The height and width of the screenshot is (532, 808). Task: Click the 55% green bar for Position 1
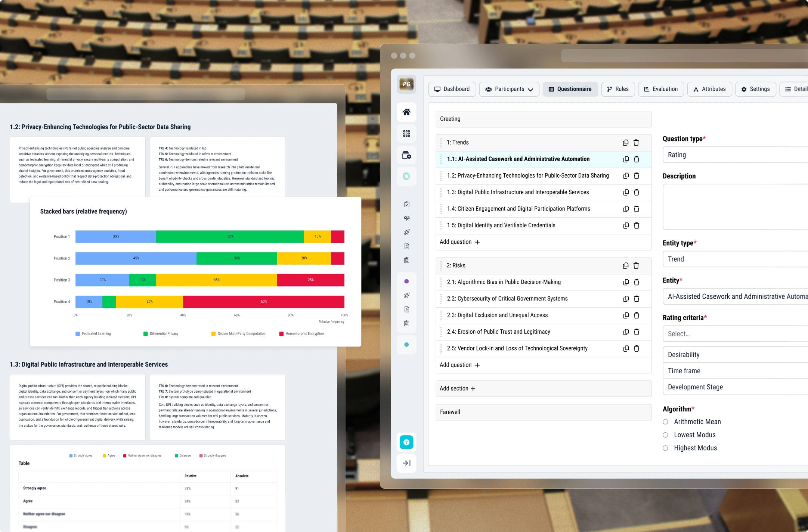(x=230, y=237)
